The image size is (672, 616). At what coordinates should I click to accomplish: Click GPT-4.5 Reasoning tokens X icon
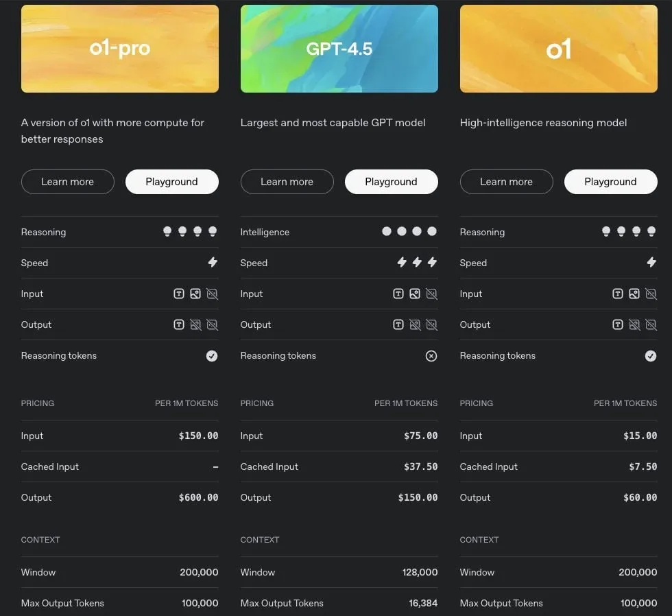pyautogui.click(x=431, y=356)
